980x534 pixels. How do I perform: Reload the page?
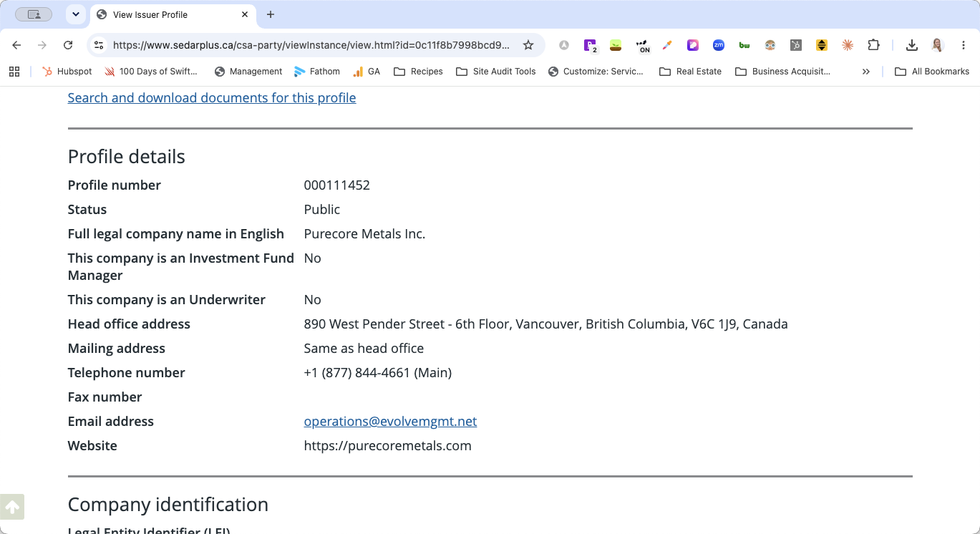(68, 45)
